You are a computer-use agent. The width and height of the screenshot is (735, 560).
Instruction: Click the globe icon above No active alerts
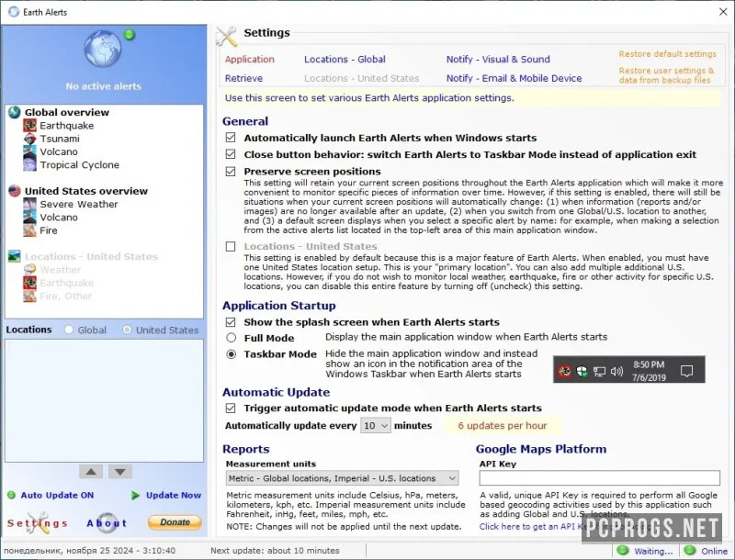(103, 49)
